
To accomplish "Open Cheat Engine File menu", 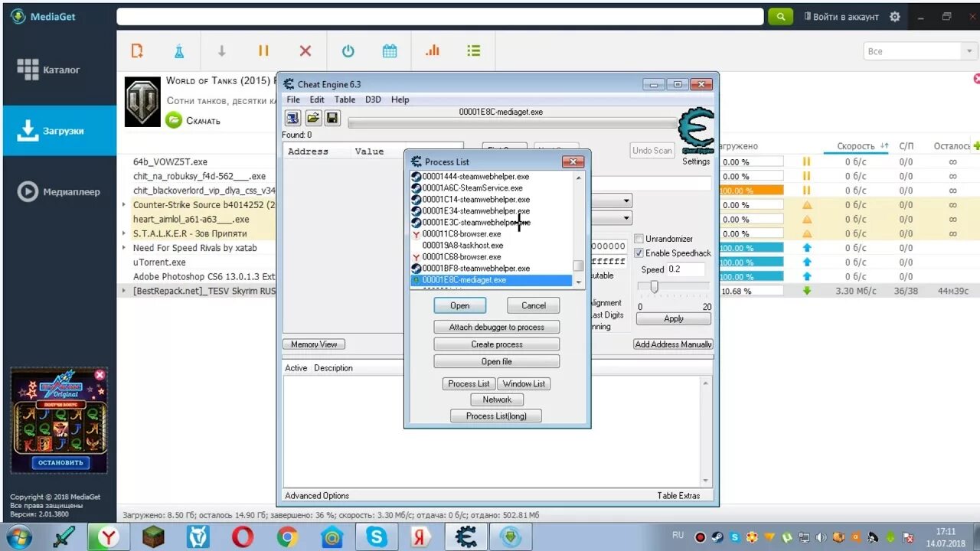I will click(x=293, y=99).
